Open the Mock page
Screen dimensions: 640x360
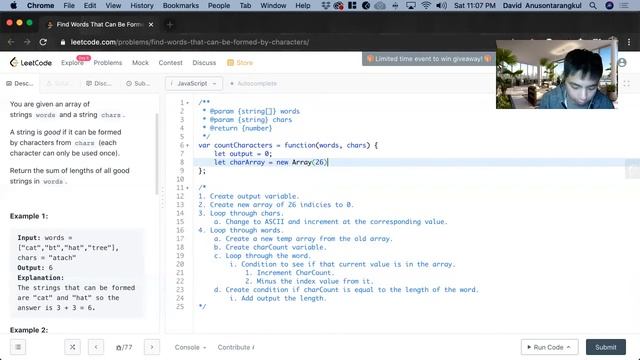(x=140, y=62)
